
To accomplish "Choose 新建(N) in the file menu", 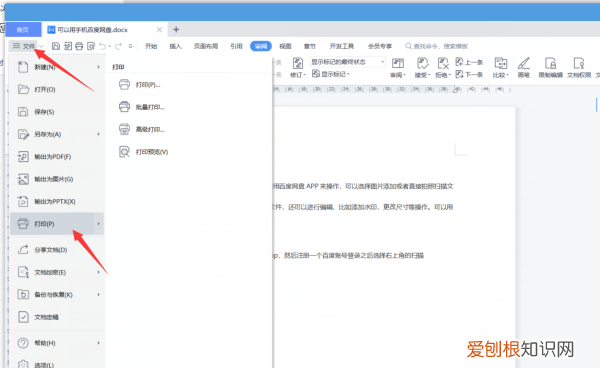I will pyautogui.click(x=57, y=67).
